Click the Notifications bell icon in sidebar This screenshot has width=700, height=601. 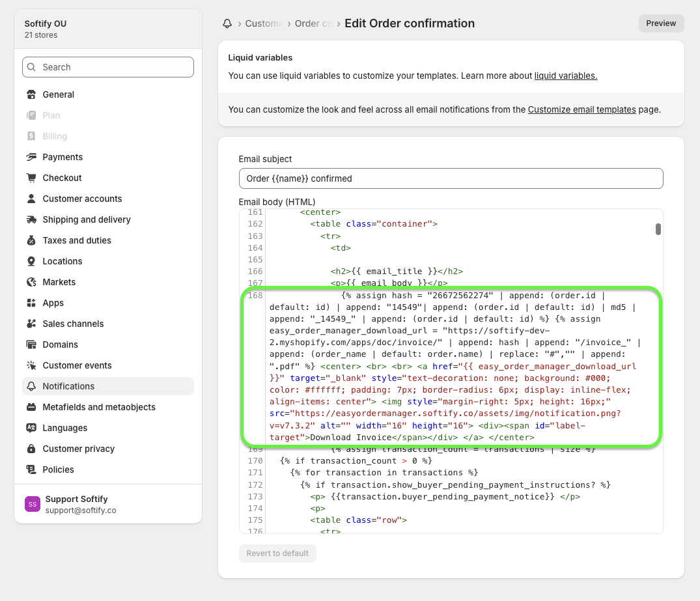click(31, 386)
